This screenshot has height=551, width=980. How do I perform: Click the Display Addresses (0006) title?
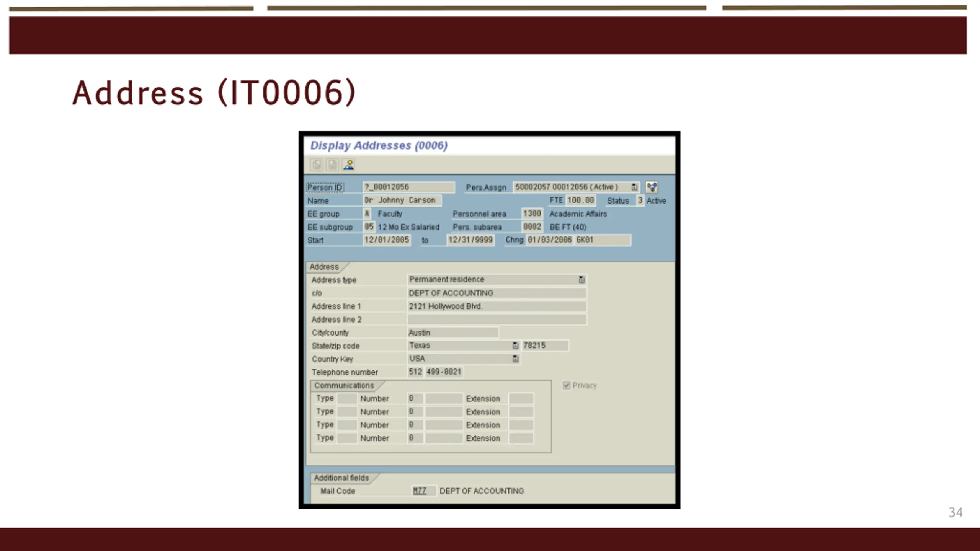point(379,145)
